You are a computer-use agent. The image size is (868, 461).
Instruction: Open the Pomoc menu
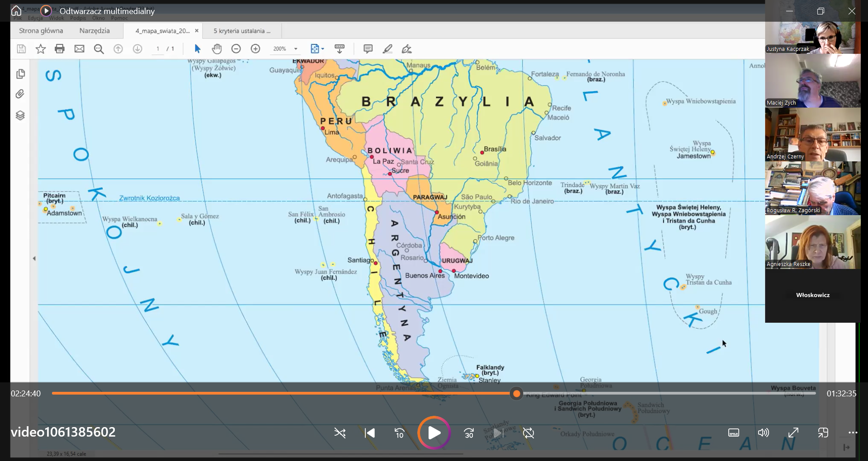point(119,18)
